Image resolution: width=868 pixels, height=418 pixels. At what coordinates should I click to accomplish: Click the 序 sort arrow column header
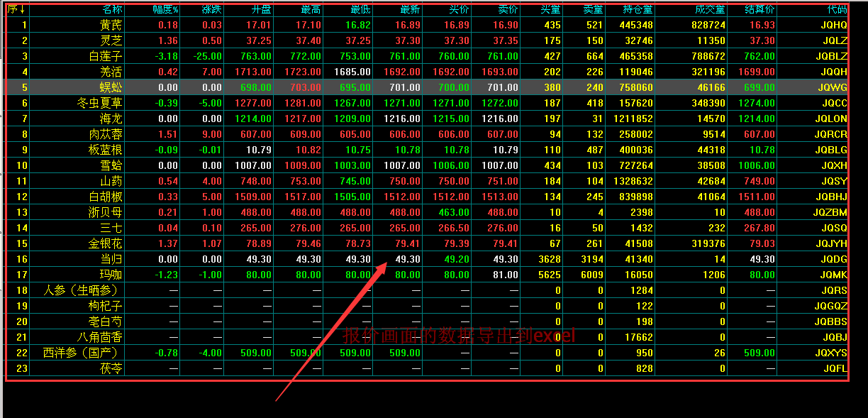[x=17, y=10]
